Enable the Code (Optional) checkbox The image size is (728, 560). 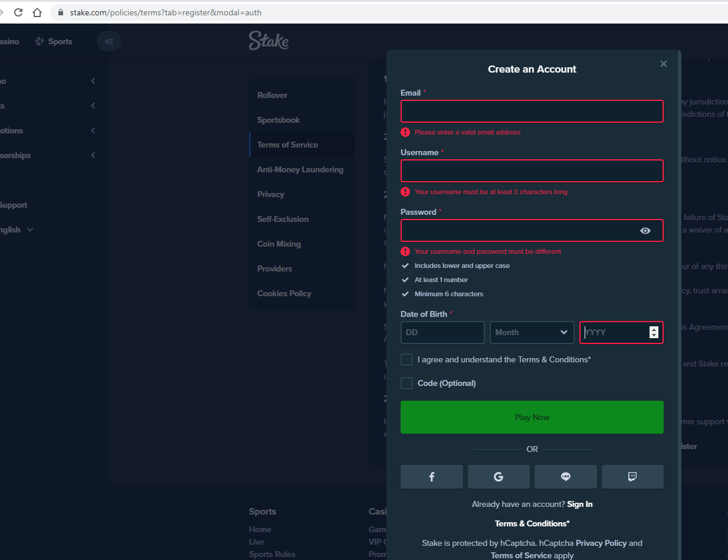[x=406, y=384]
